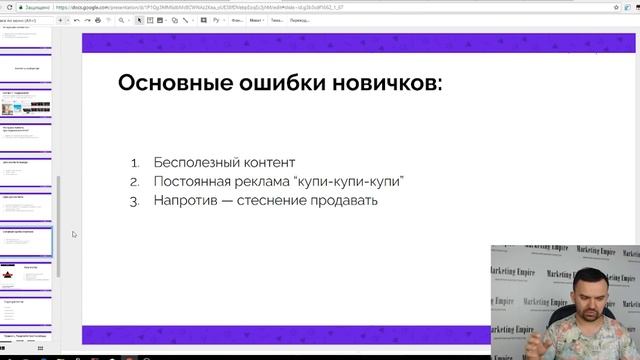Open the Макет (layout) dropdown
The image size is (640, 360).
(x=257, y=20)
